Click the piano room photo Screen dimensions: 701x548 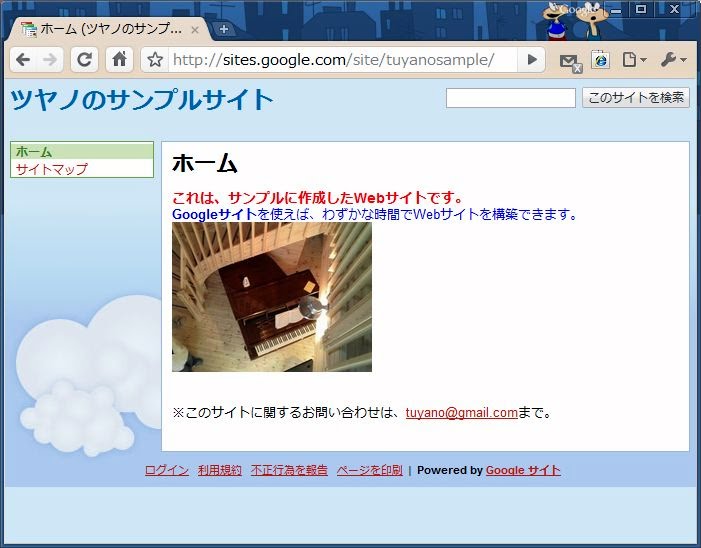coord(272,297)
